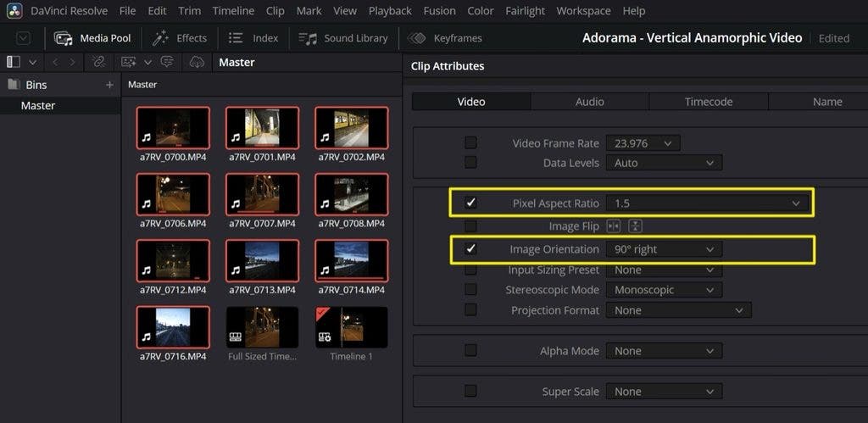Open the Alpha Mode dropdown
The width and height of the screenshot is (868, 423).
[x=665, y=350]
